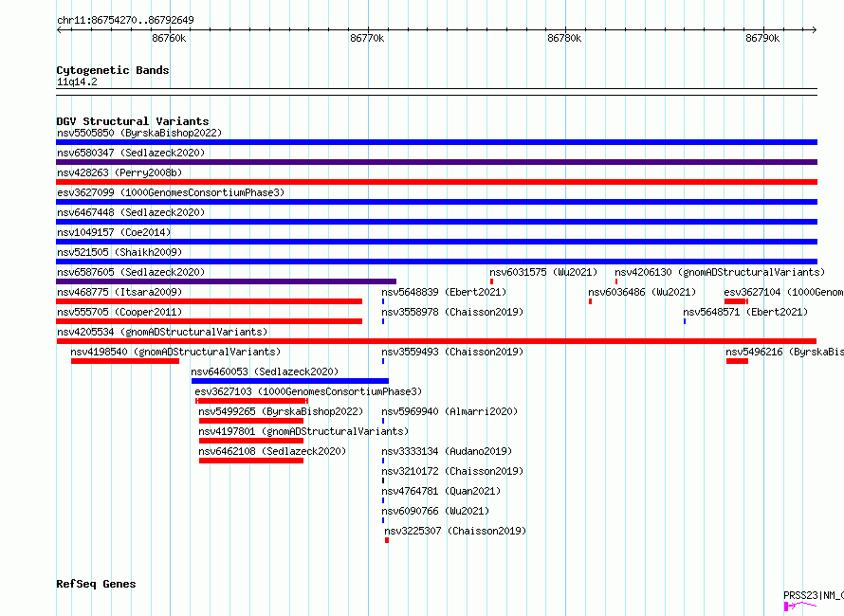The width and height of the screenshot is (844, 616).
Task: Open the nsv6462108 (Sedlazeck2020) label
Action: pos(272,451)
